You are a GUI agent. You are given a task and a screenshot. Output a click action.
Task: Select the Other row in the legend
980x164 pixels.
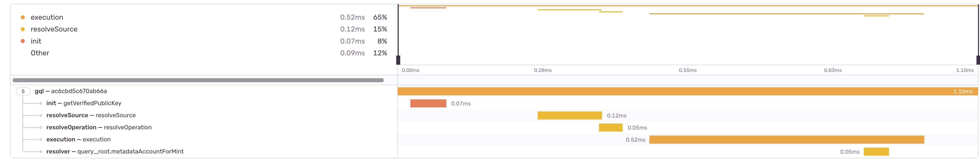(x=40, y=53)
